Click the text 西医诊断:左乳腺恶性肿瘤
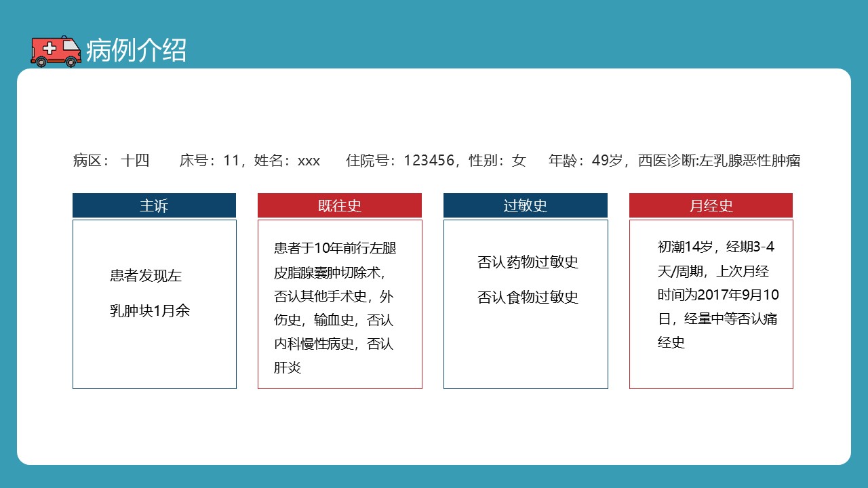 tap(719, 161)
